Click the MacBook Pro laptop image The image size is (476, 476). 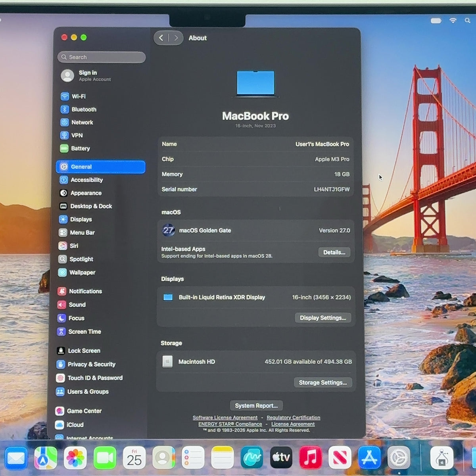(255, 84)
